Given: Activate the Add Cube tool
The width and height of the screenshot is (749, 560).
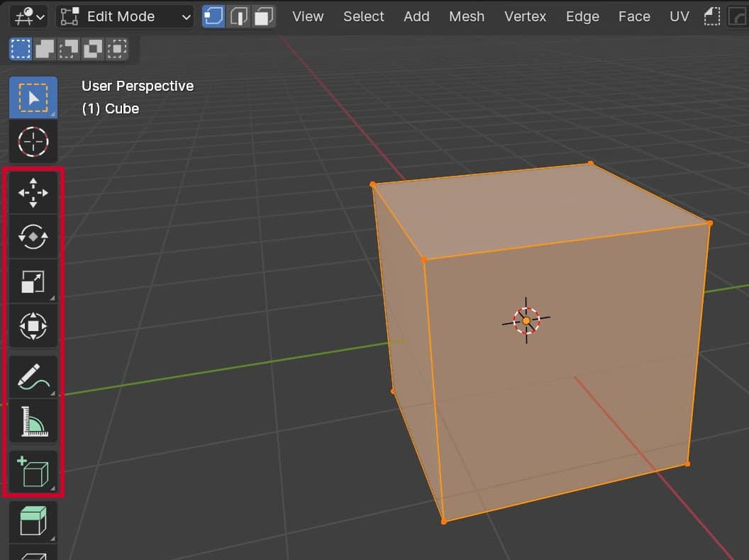Looking at the screenshot, I should point(33,470).
